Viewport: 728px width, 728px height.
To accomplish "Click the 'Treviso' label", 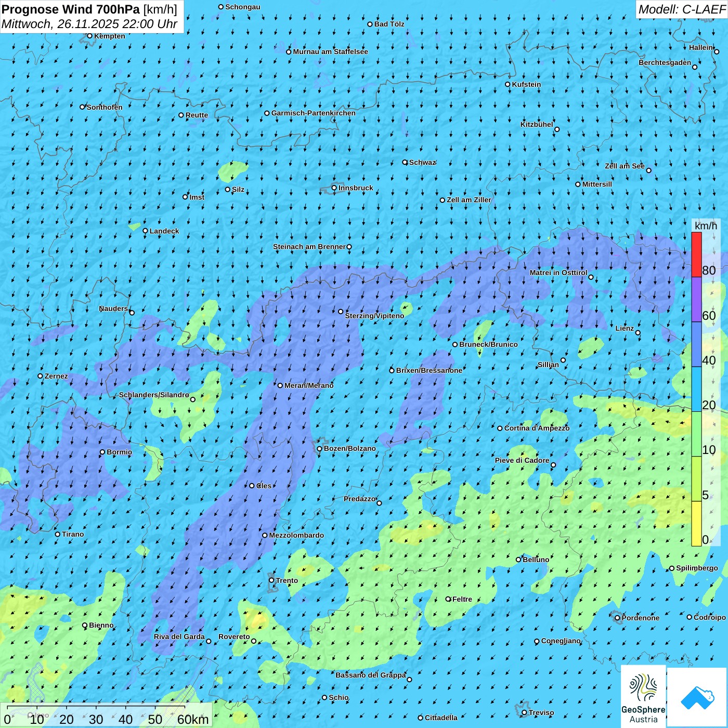I will coord(541,712).
